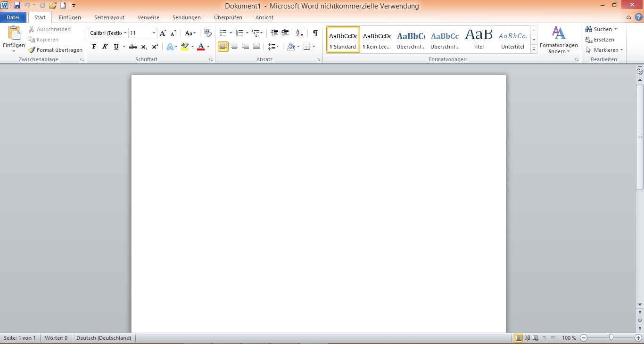This screenshot has height=344, width=644.
Task: Open the Word help question mark icon
Action: click(x=638, y=17)
